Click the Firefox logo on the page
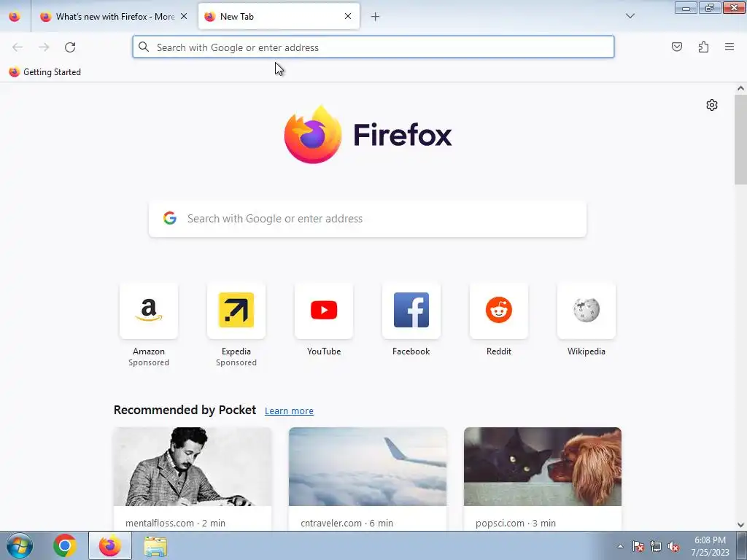This screenshot has width=747, height=560. [x=368, y=134]
